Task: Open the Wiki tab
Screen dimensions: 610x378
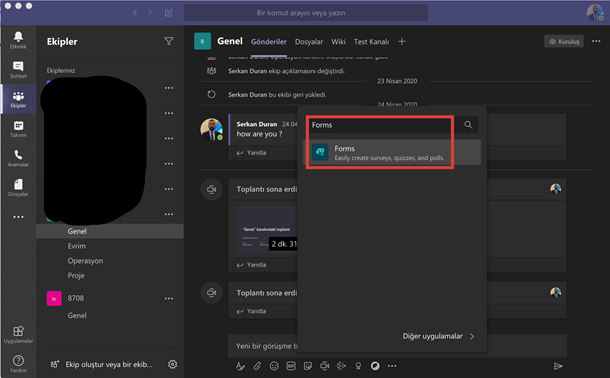Action: click(338, 42)
